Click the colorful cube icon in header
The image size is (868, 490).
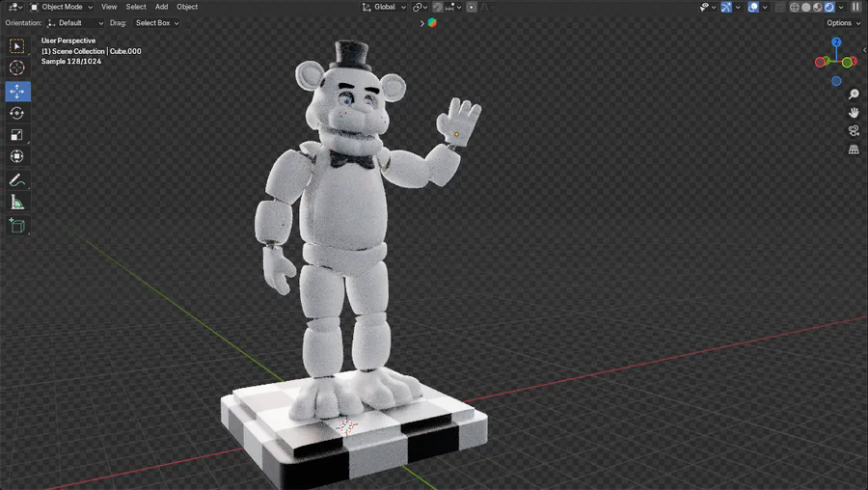[x=432, y=23]
